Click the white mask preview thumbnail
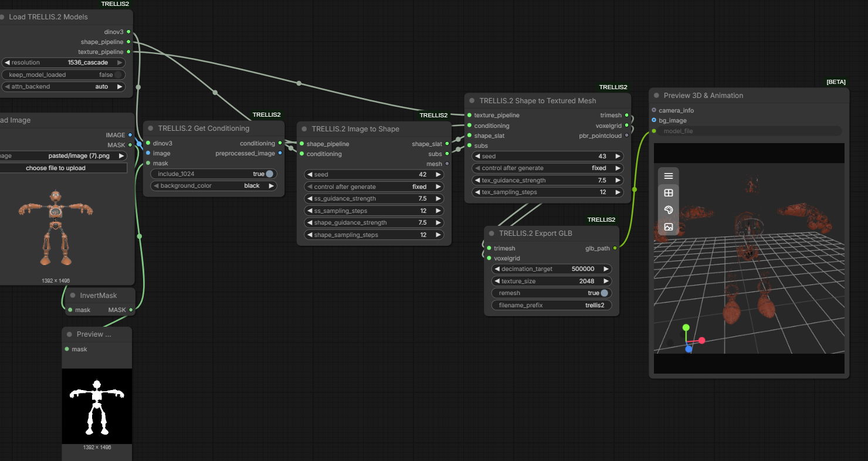Screen dimensions: 868x461 (97, 406)
